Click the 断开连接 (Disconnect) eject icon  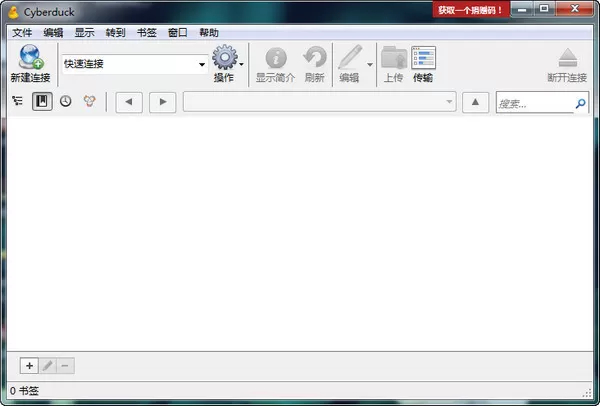pyautogui.click(x=567, y=58)
